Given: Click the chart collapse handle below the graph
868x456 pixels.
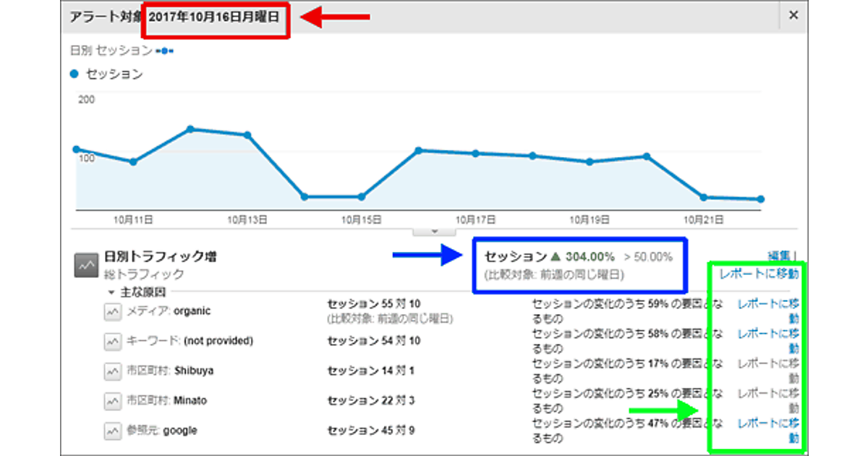Looking at the screenshot, I should [x=435, y=231].
